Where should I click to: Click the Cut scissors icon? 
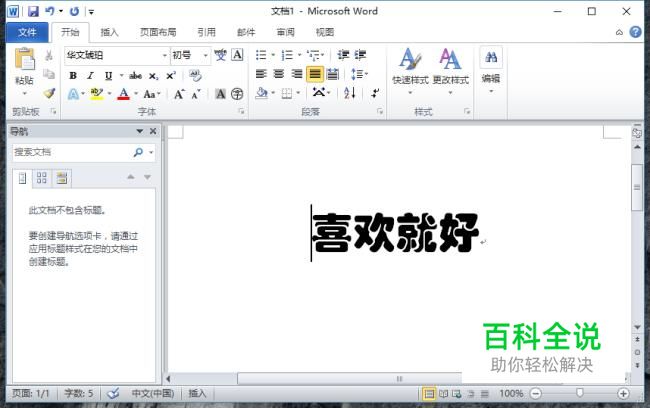pos(49,55)
